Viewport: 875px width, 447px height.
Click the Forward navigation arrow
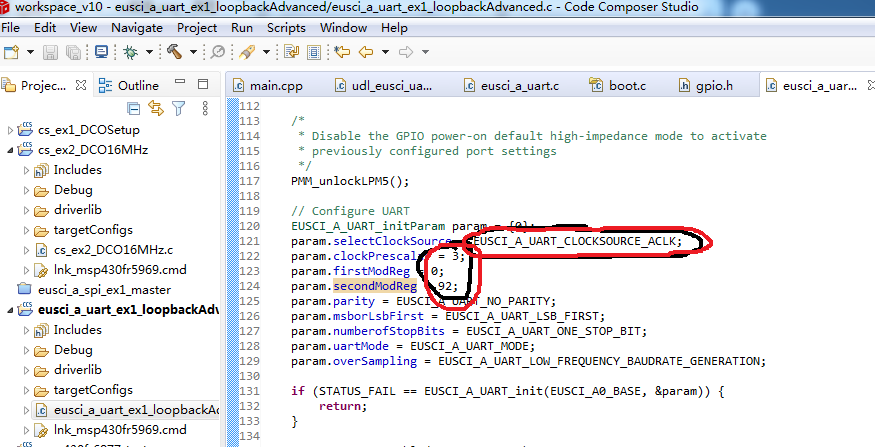coord(406,52)
